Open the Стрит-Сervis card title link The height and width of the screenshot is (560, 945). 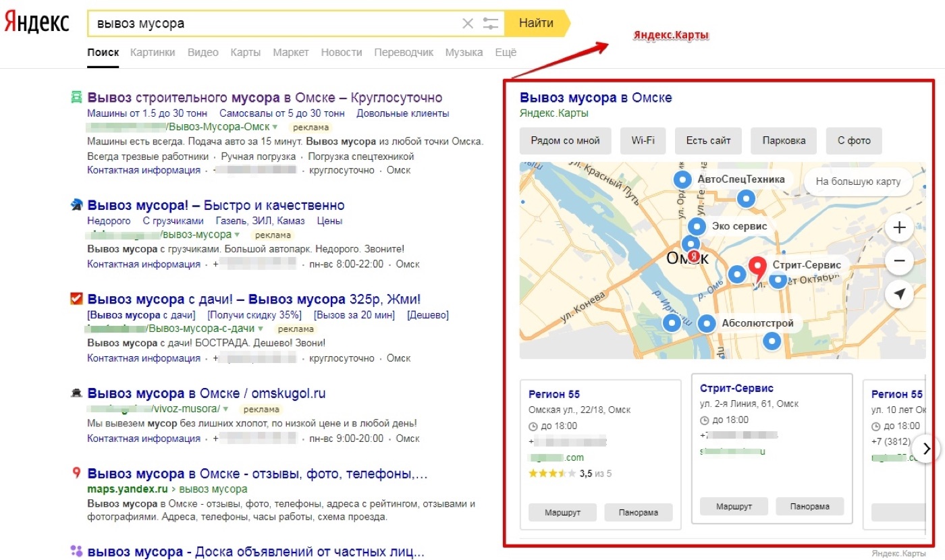click(x=737, y=388)
